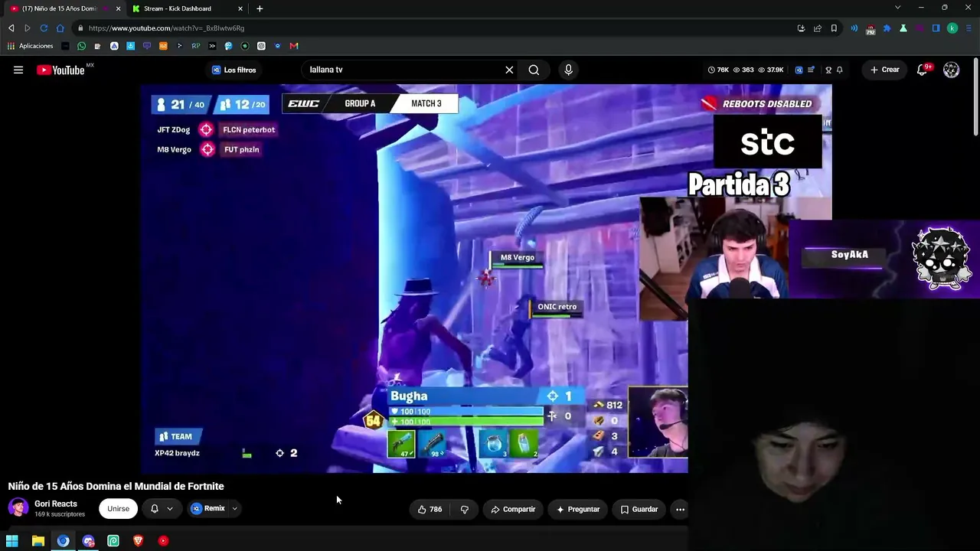Open the Gmail bookmark

[294, 46]
